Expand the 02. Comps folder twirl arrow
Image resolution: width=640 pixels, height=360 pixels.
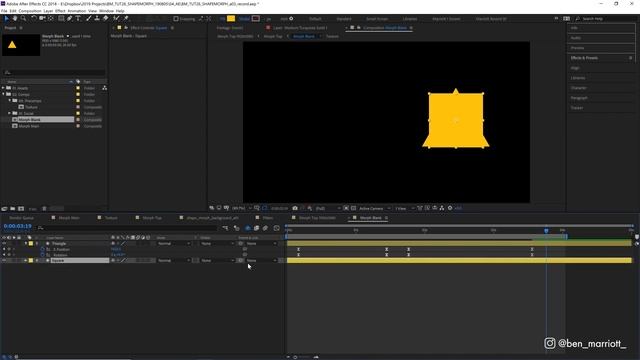pos(4,94)
